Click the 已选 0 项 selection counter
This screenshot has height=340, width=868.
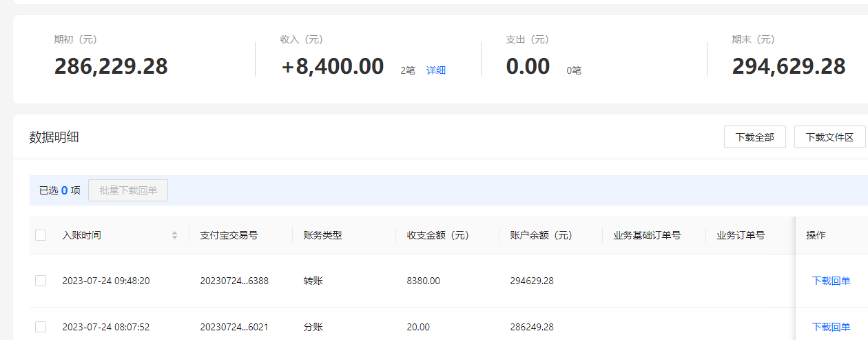[60, 190]
